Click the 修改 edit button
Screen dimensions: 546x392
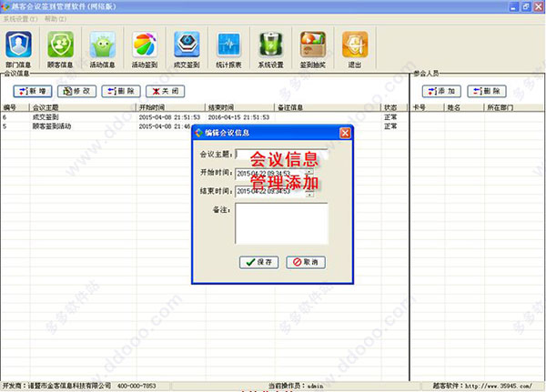tap(76, 91)
